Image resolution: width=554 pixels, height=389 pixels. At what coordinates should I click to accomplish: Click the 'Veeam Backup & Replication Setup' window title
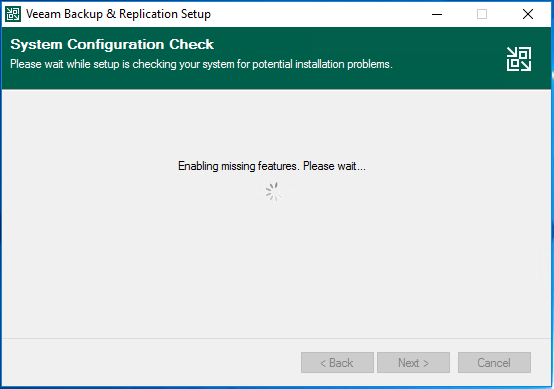[118, 14]
